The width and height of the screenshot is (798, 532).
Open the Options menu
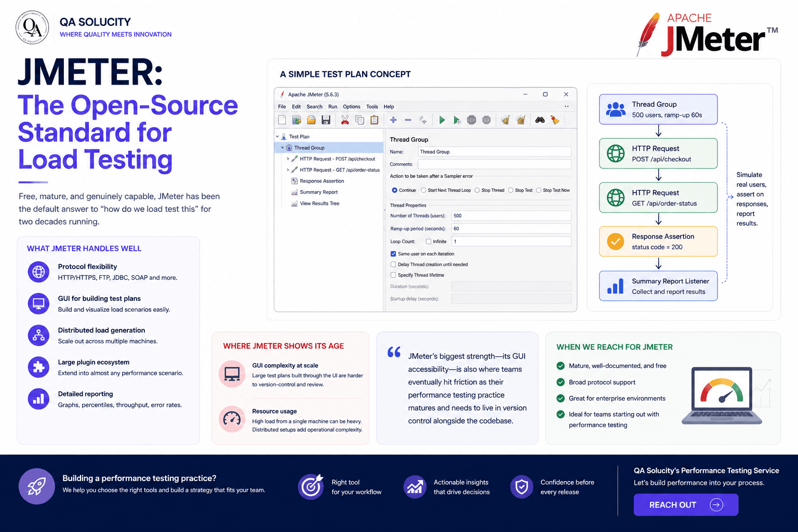pos(352,107)
